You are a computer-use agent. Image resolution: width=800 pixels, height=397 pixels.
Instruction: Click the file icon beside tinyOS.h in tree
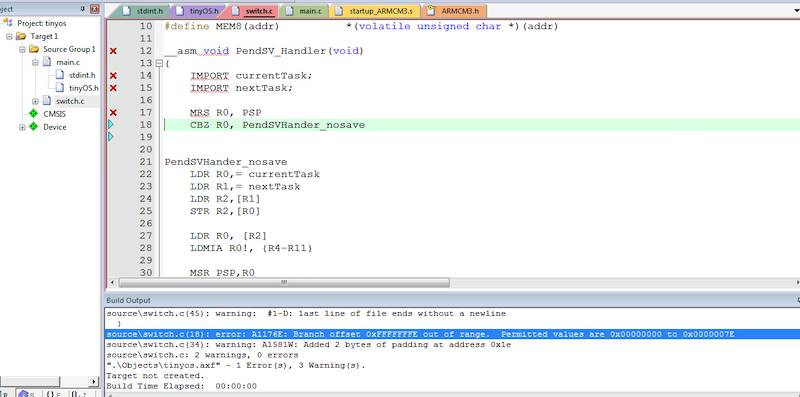(x=60, y=88)
